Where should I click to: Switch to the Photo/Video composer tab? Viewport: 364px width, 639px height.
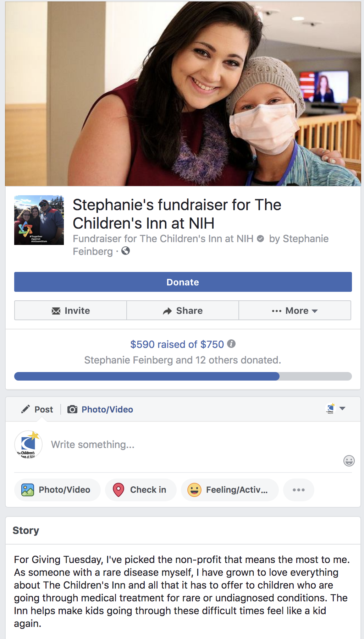[100, 409]
